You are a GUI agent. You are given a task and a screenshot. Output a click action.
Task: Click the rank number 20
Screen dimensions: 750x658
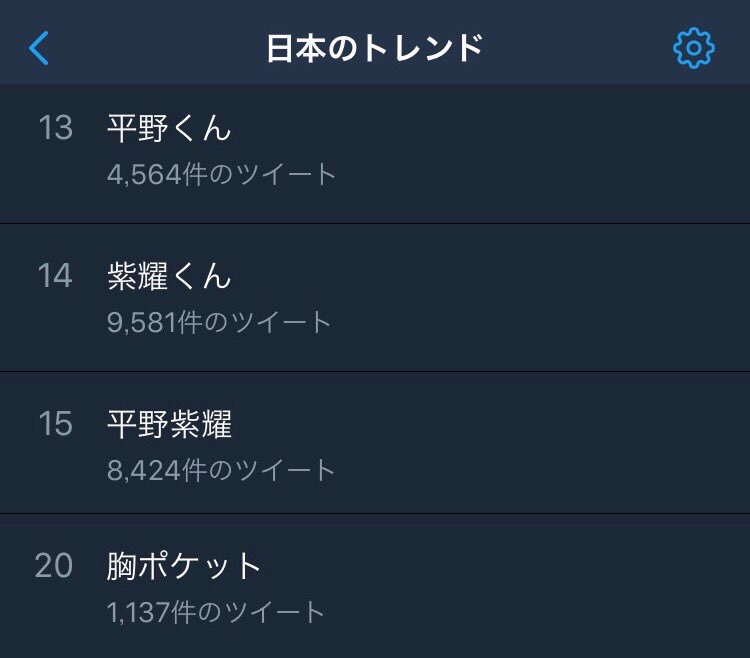(x=54, y=566)
